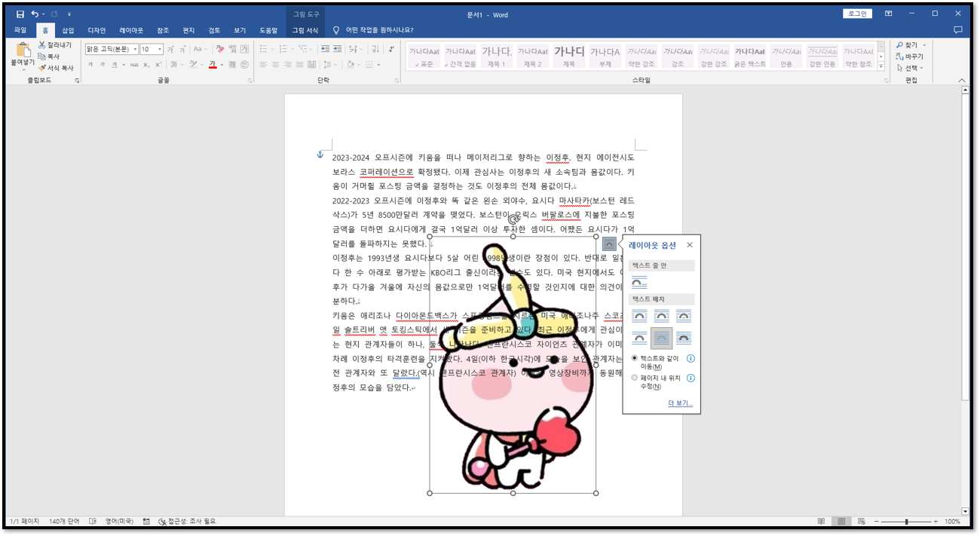Click 어떤 작업을 원하시나요 search field
This screenshot has height=536, width=980.
(x=379, y=30)
